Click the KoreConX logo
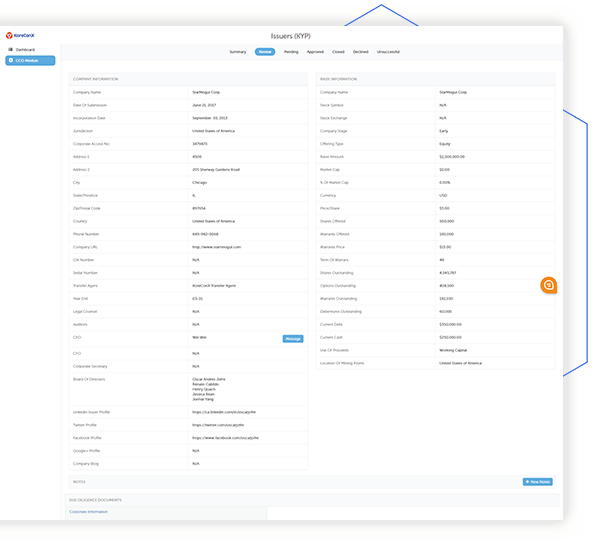Viewport: 600px width, 550px height. [x=20, y=36]
